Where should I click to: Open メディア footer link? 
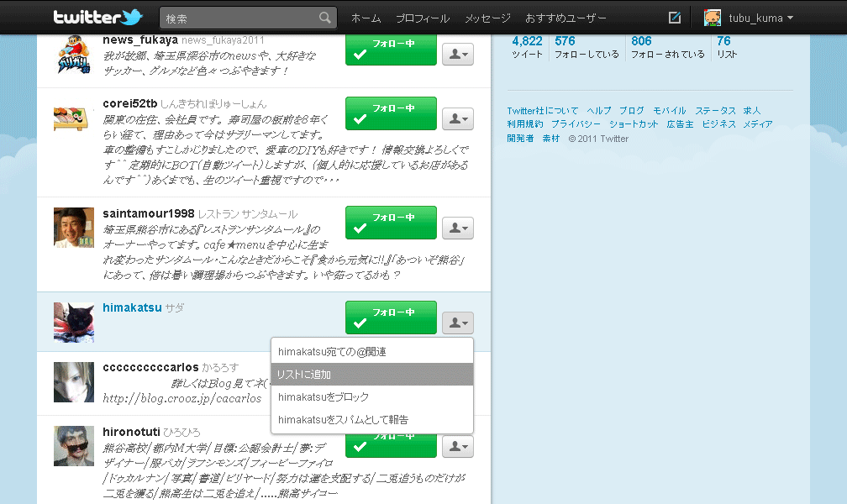(758, 124)
